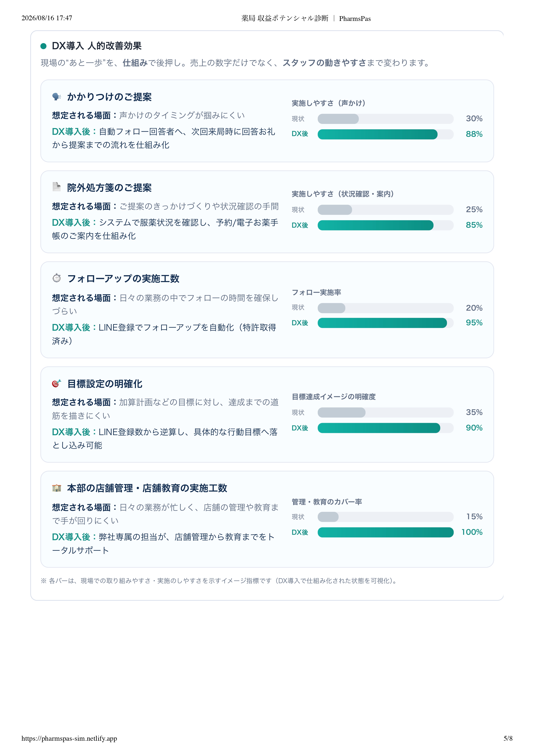Image resolution: width=534 pixels, height=756 pixels.
Task: Click the 85% DX後 bar for 状況確認・案内
Action: [x=375, y=225]
